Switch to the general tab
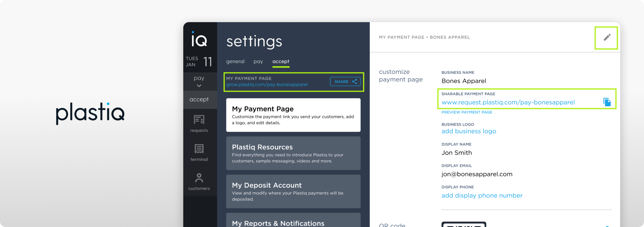644x227 pixels. (235, 61)
